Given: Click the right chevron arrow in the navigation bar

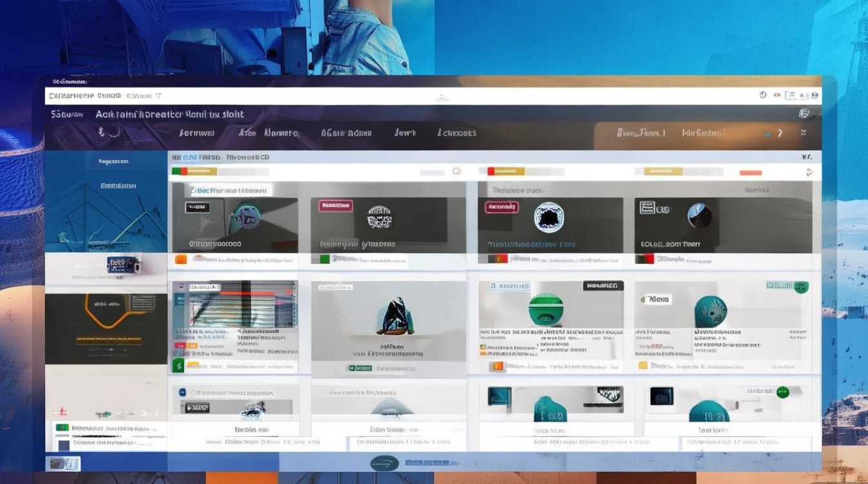Looking at the screenshot, I should point(780,133).
